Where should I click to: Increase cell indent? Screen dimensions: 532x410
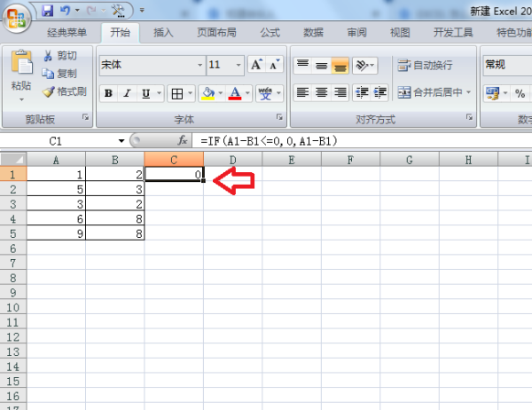pos(380,92)
